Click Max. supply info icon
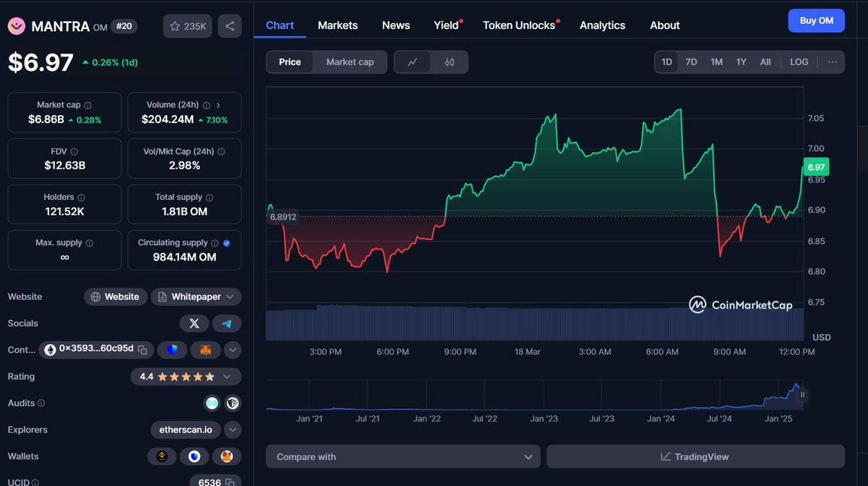 tap(90, 243)
